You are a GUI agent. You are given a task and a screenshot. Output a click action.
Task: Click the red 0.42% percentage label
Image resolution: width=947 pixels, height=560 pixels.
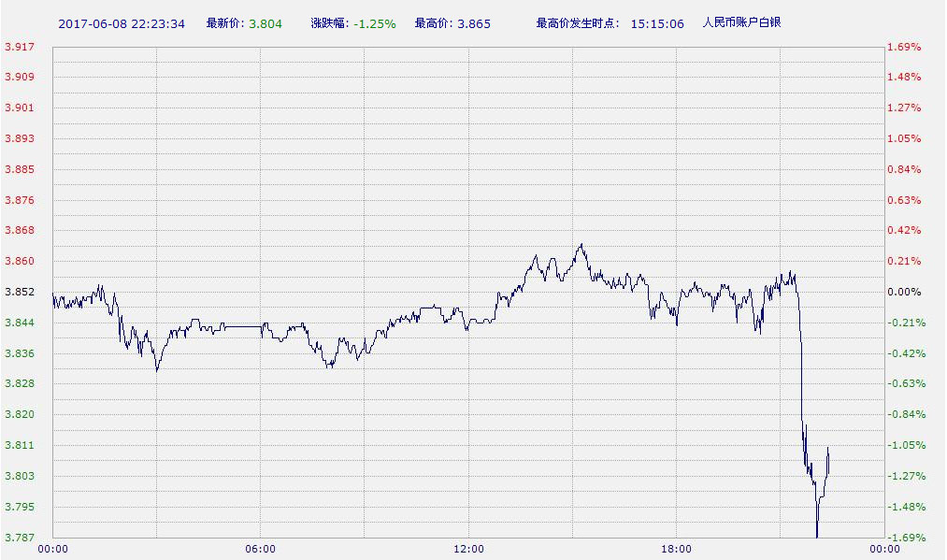click(904, 230)
